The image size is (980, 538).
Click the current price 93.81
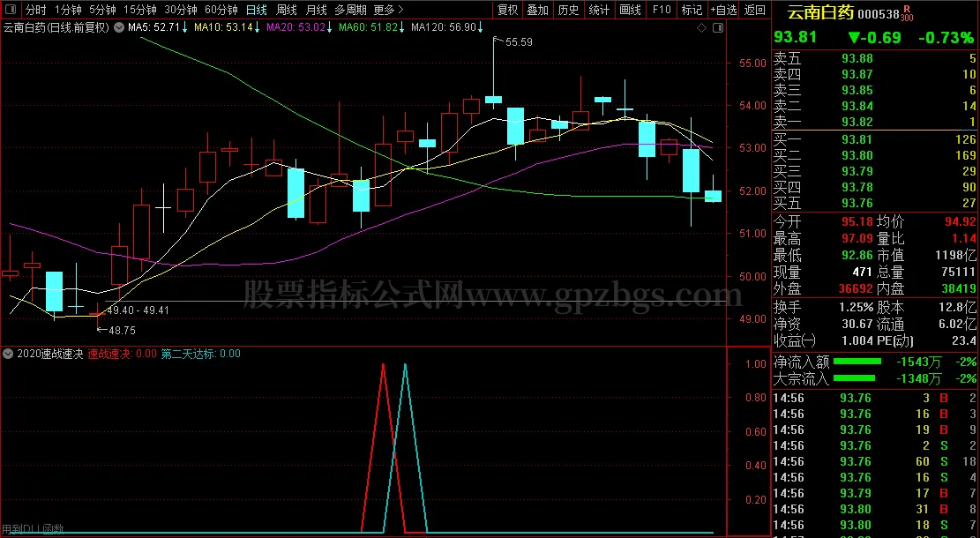click(796, 38)
